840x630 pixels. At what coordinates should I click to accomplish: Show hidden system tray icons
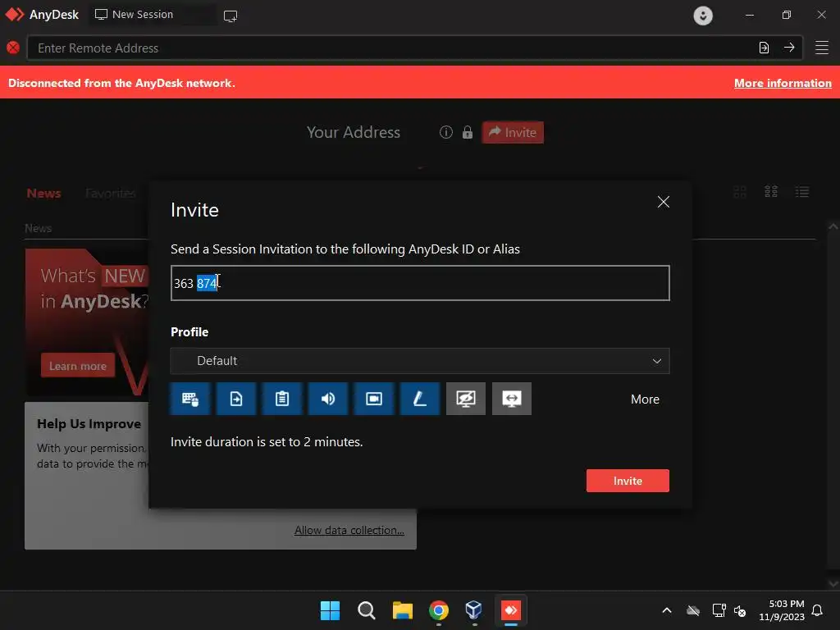667,610
